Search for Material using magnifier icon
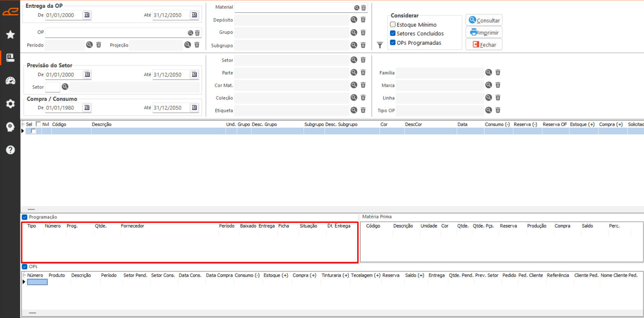Screen dimensions: 644x318 pyautogui.click(x=356, y=7)
